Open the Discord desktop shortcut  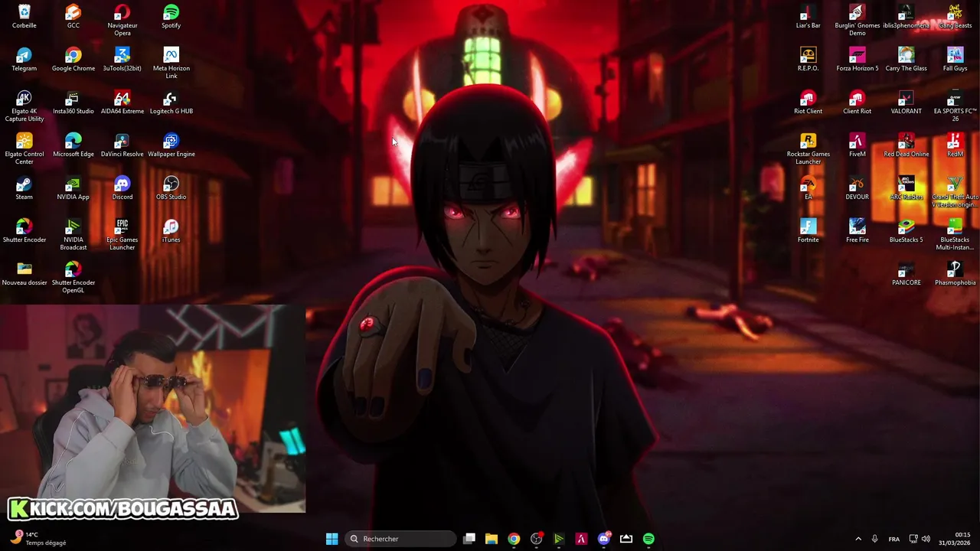[122, 188]
